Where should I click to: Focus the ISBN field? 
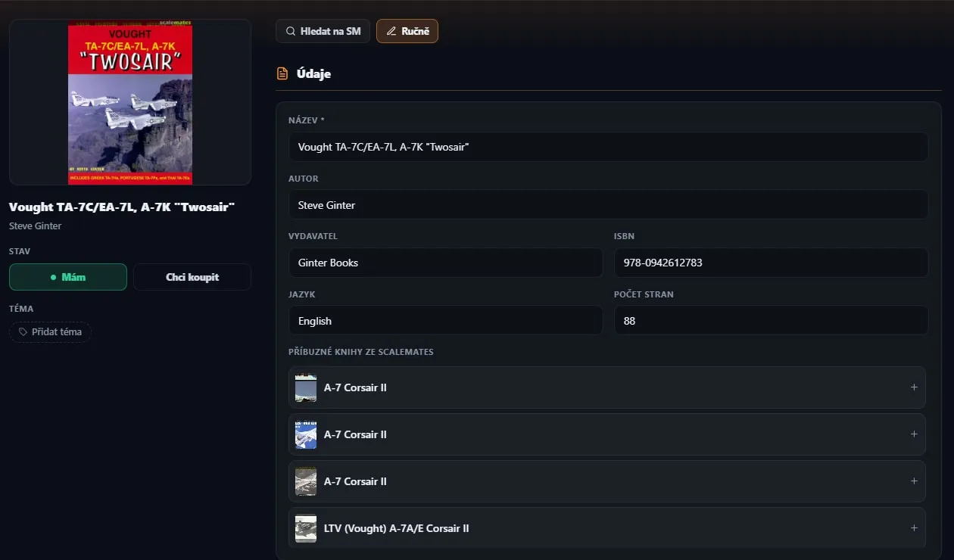pos(771,263)
